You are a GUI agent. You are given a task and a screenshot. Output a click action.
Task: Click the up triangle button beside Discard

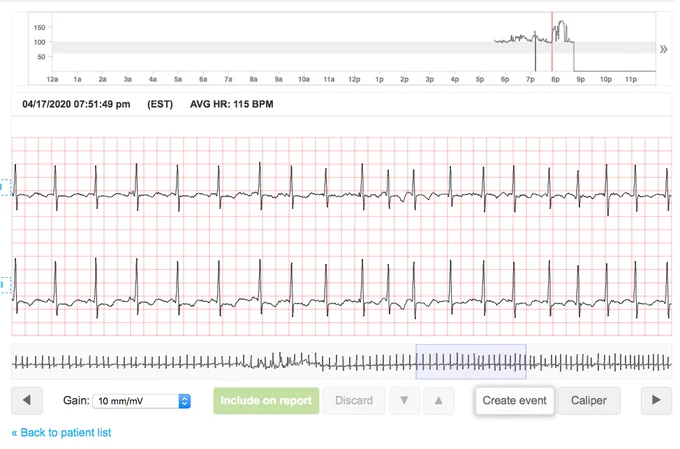pos(438,400)
